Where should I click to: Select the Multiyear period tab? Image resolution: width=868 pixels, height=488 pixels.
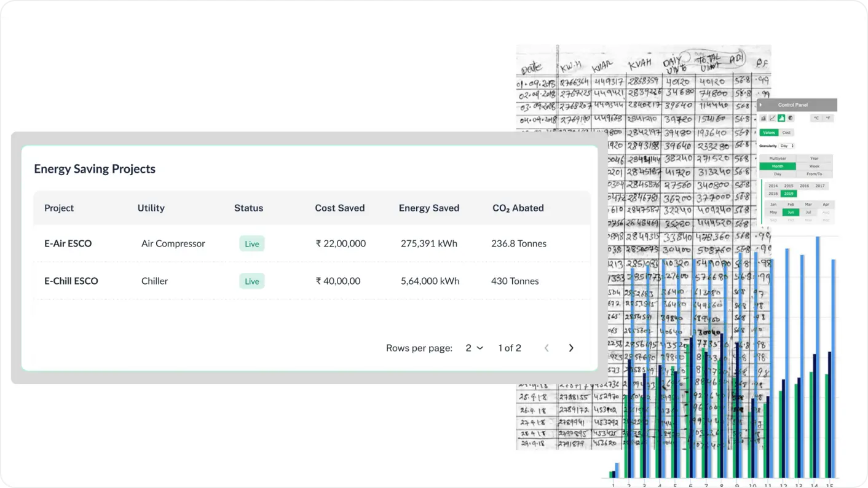click(x=778, y=159)
